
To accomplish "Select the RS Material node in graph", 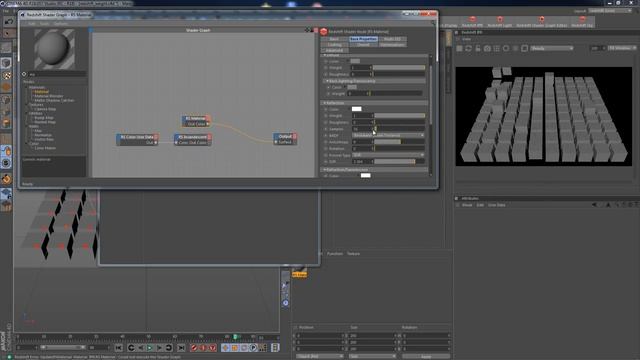I will [196, 121].
